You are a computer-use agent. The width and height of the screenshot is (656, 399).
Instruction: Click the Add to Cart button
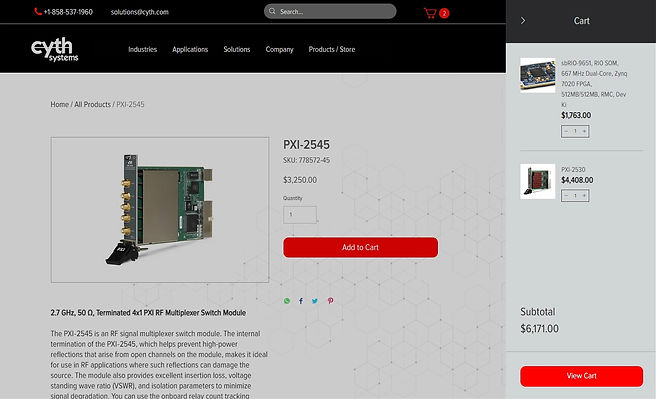click(360, 247)
